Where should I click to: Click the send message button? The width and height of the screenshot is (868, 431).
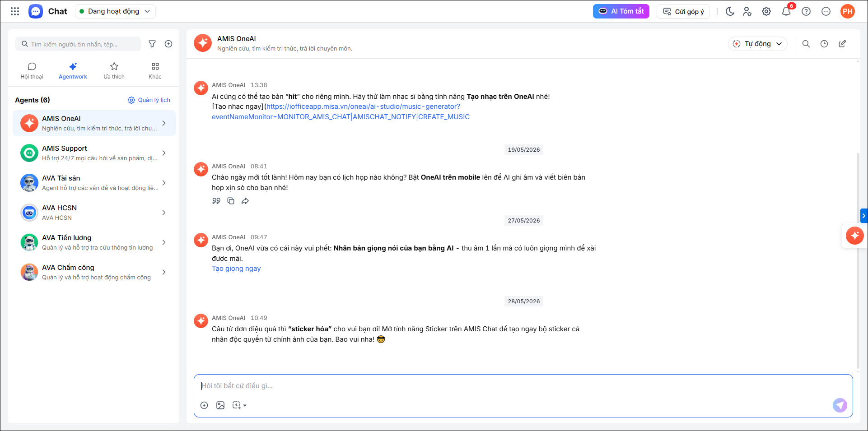pyautogui.click(x=840, y=405)
